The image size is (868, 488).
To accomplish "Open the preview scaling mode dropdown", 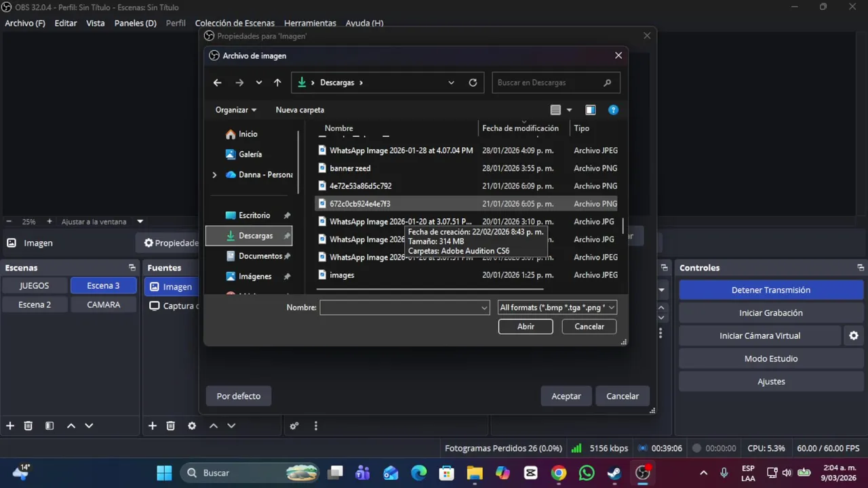I will pos(140,222).
